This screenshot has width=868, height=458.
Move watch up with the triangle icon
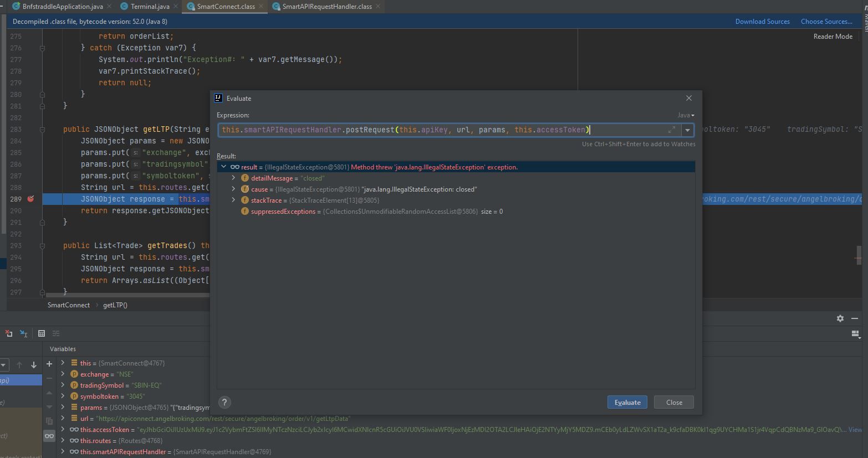pyautogui.click(x=49, y=393)
